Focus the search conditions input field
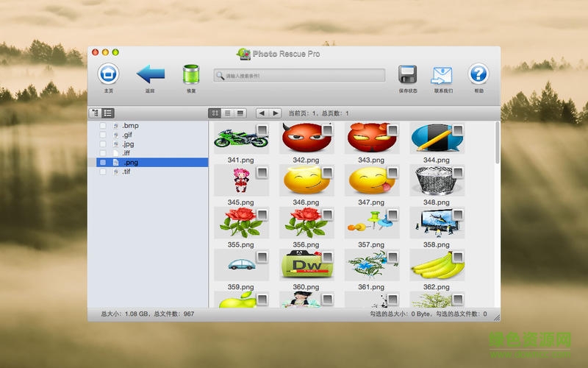588x368 pixels. (x=299, y=76)
